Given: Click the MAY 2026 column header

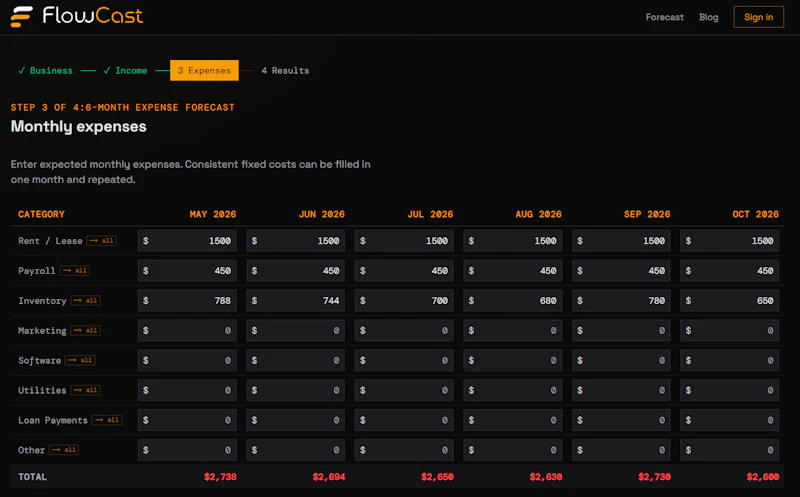Looking at the screenshot, I should [x=213, y=214].
